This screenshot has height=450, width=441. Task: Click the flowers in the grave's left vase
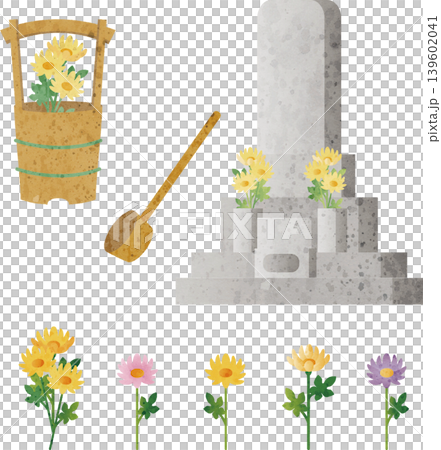(252, 178)
